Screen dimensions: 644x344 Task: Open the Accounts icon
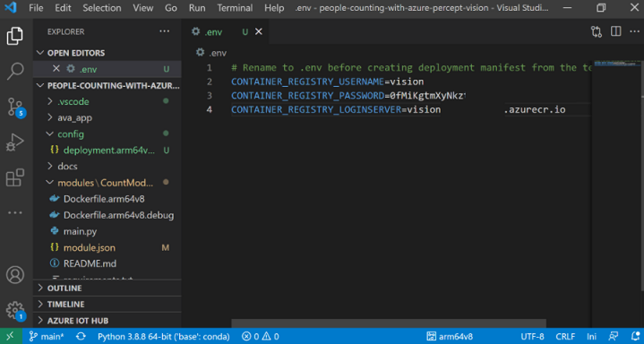(15, 275)
